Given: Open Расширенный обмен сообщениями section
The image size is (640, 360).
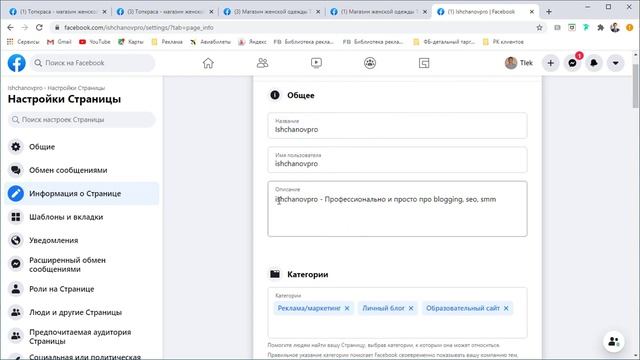Looking at the screenshot, I should click(82, 264).
